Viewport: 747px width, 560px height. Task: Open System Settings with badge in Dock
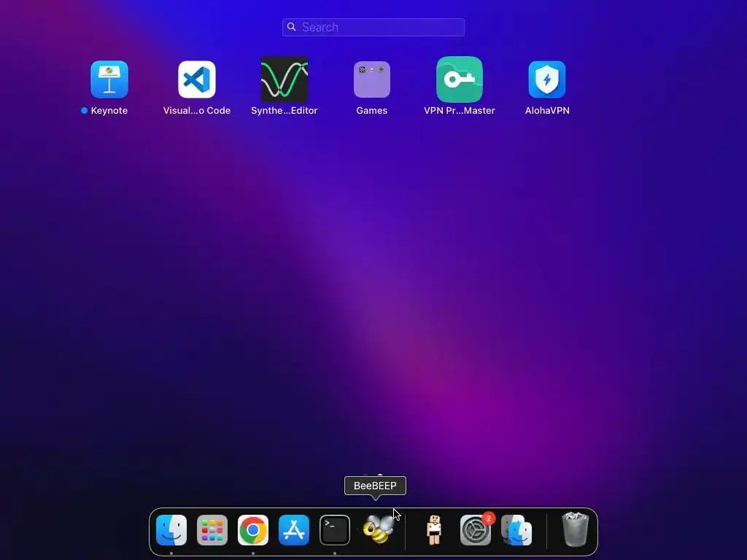476,530
